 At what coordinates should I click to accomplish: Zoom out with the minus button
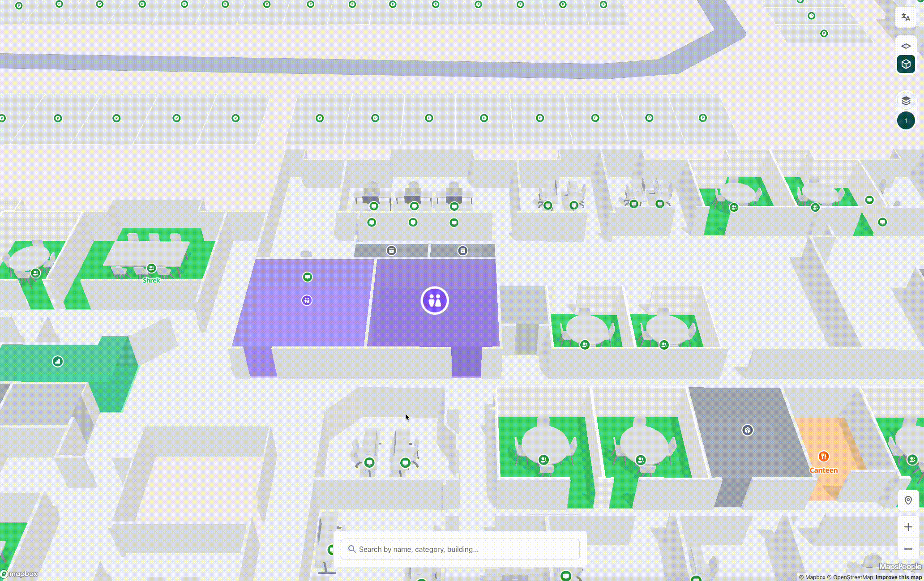(x=908, y=549)
